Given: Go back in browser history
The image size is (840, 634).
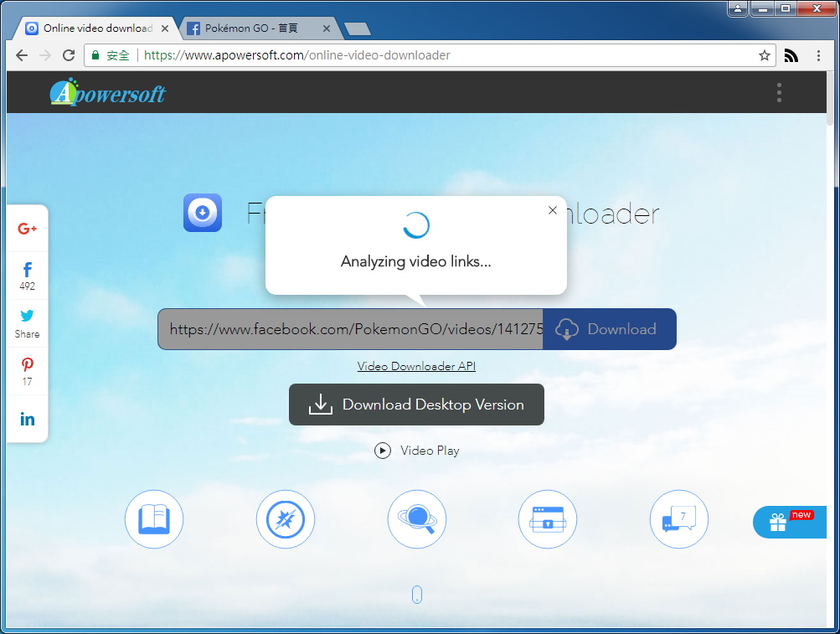Looking at the screenshot, I should [x=22, y=55].
